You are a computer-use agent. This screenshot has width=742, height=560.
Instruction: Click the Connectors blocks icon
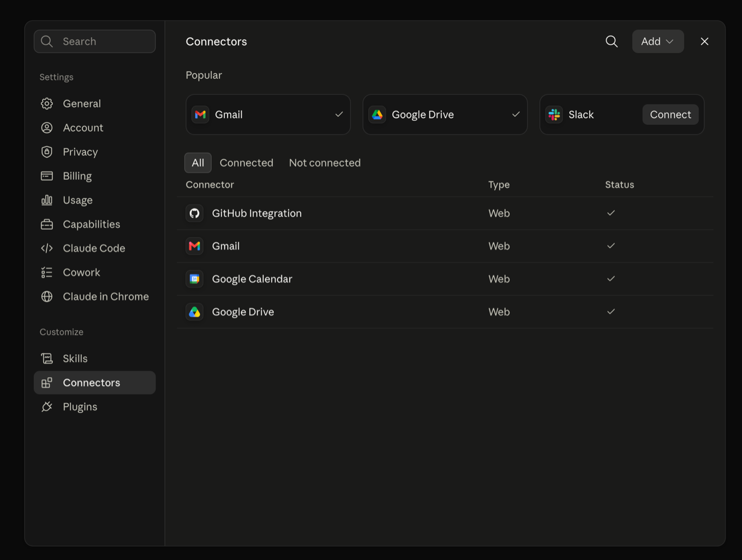(47, 383)
